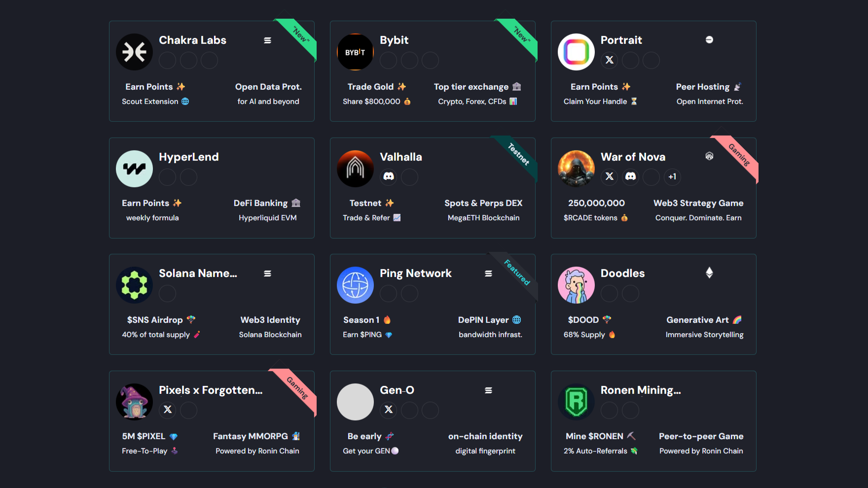Click 'DePIN Layer' on Ping Network card
This screenshot has width=868, height=488.
(x=489, y=320)
